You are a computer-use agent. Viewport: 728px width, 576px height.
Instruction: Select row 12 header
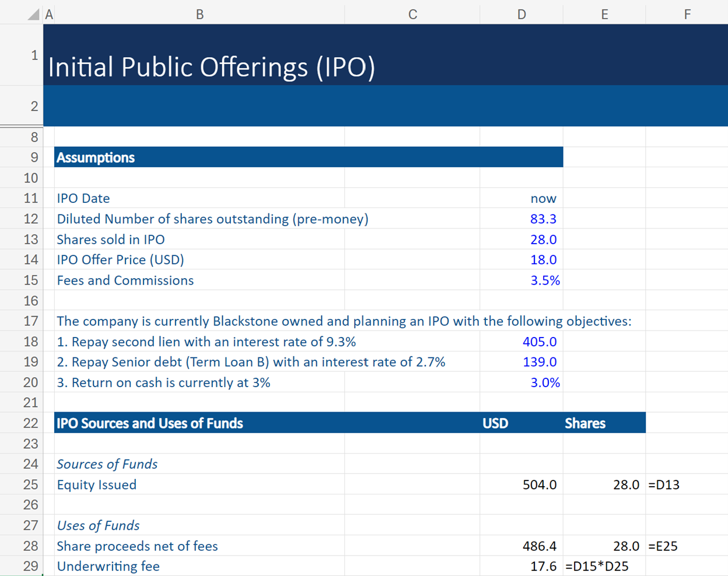pos(33,219)
